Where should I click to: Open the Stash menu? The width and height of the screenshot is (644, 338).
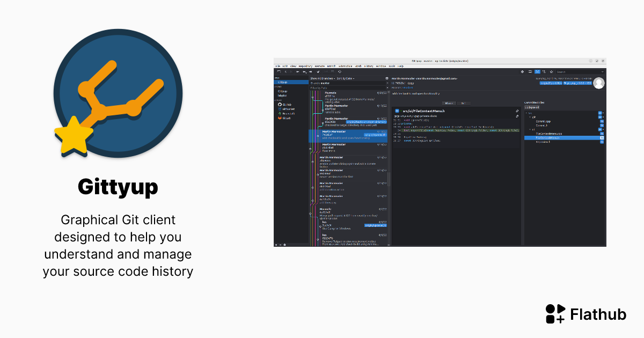(357, 66)
